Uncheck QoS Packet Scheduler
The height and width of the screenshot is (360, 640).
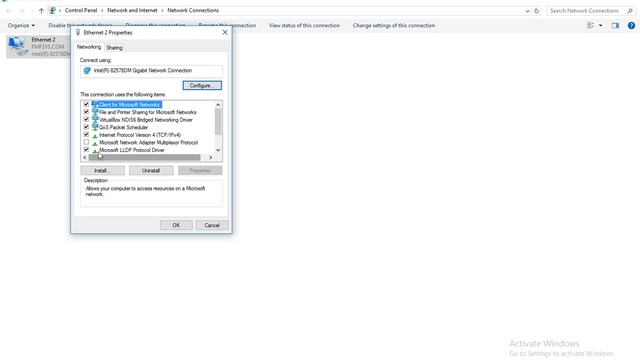(x=86, y=127)
